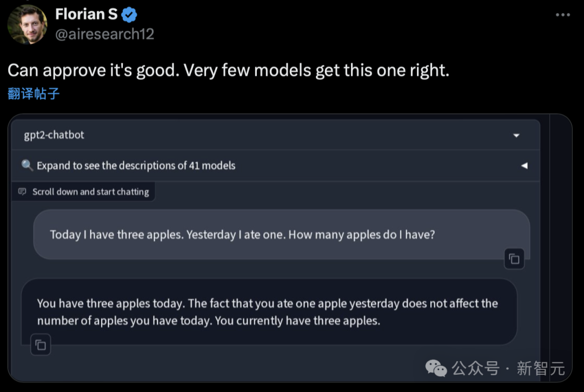Expand the descriptions of 41 models
The height and width of the screenshot is (392, 584).
click(x=136, y=165)
